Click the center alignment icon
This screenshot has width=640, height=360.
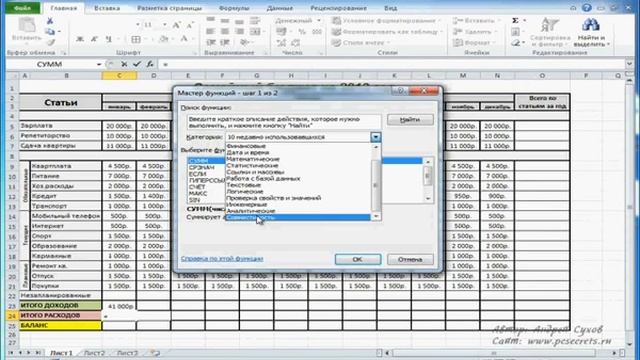tap(224, 31)
